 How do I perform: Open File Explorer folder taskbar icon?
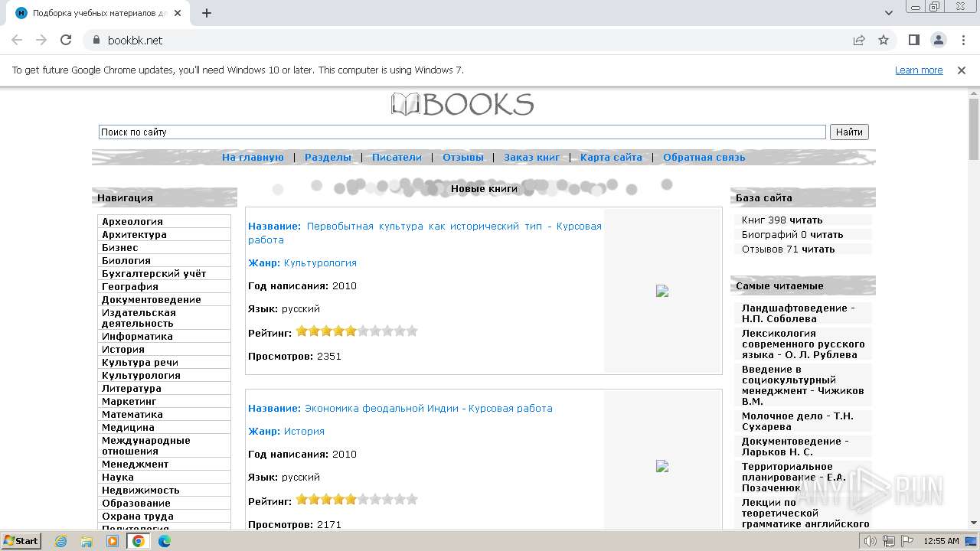pyautogui.click(x=87, y=541)
